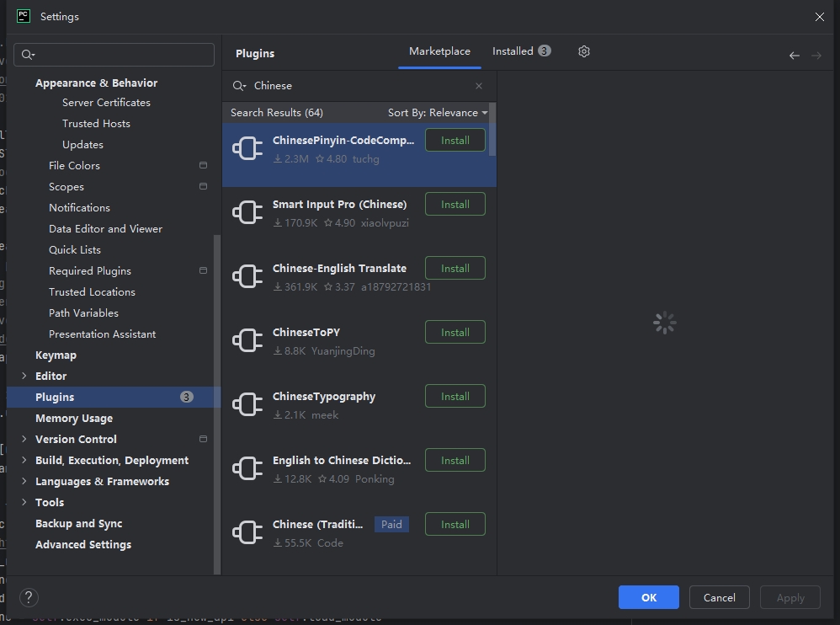Open Scopes settings page
This screenshot has height=625, width=840.
[x=66, y=186]
